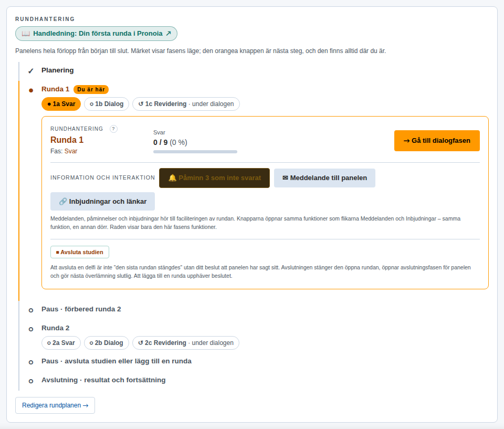Open Inbjudningar och länkar
504x429 pixels.
(102, 201)
